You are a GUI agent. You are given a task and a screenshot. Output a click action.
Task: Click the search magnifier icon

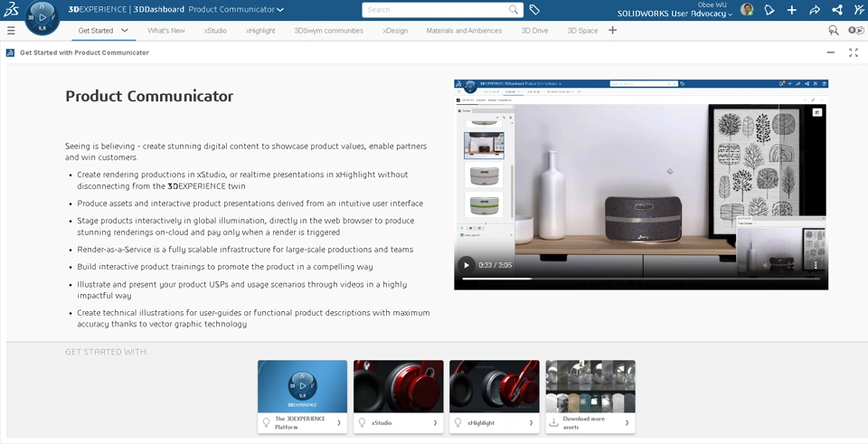[x=514, y=10]
